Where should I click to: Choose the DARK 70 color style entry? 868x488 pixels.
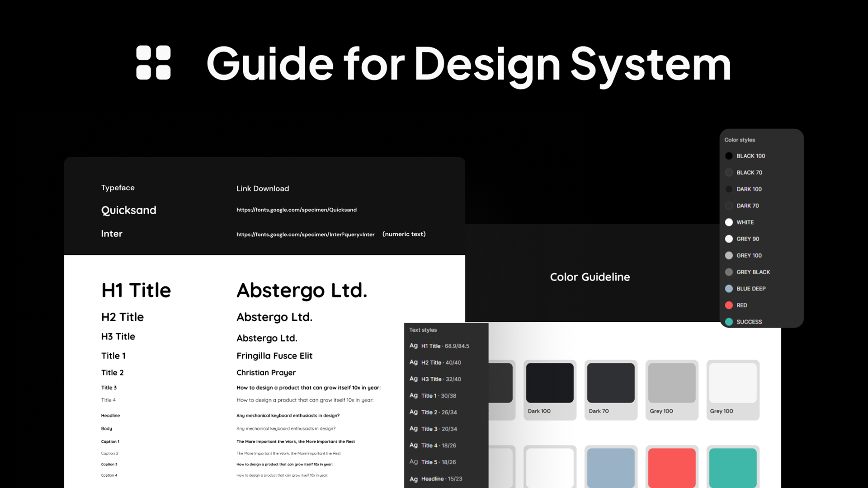747,206
